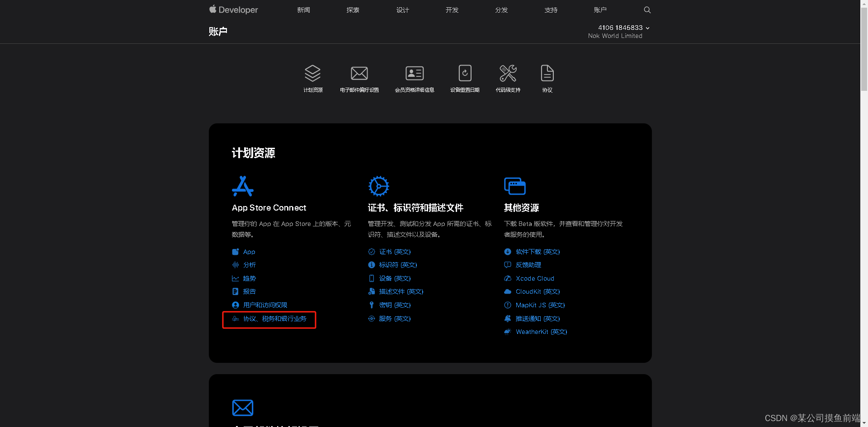Open the 探索 menu
This screenshot has width=868, height=427.
point(353,10)
